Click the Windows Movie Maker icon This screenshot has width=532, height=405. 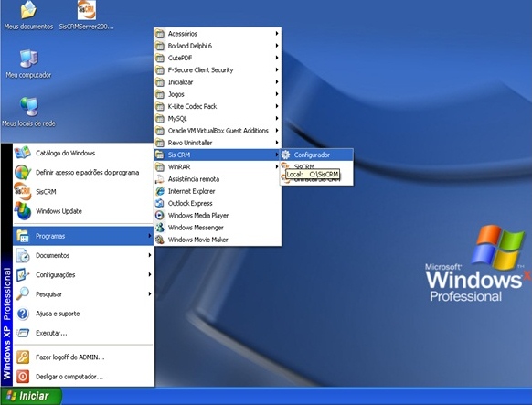tap(160, 240)
